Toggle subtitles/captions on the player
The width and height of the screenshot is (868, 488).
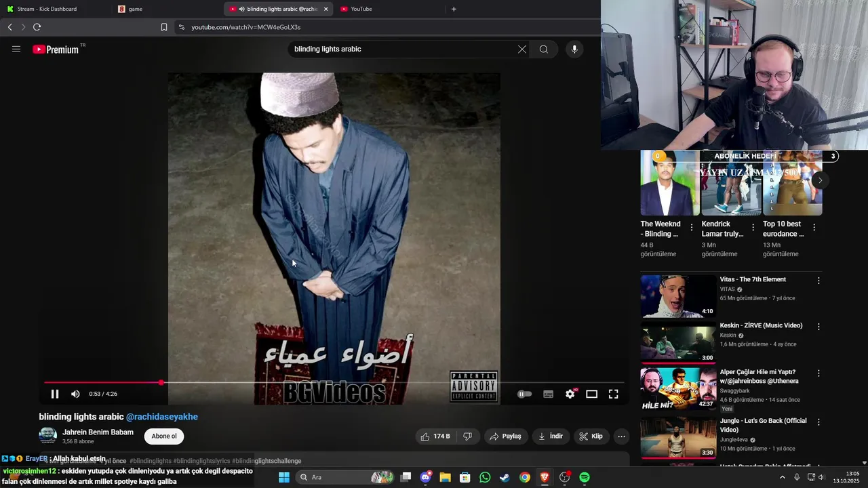(549, 394)
